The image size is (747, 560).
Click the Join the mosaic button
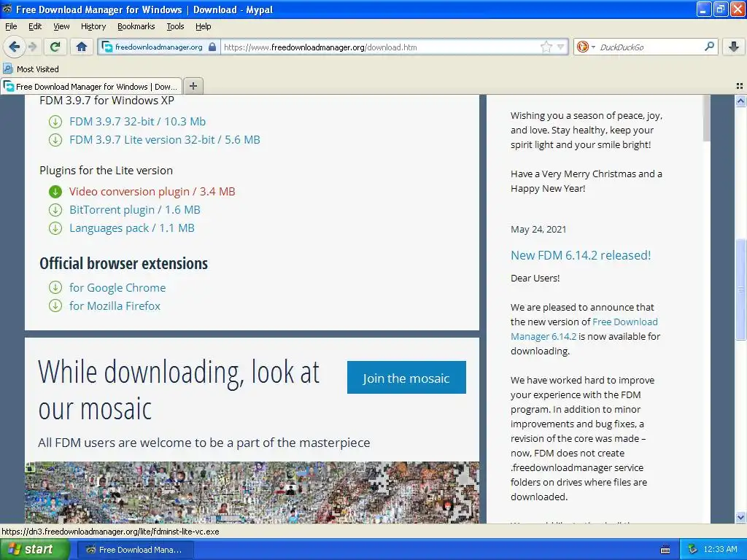(406, 378)
